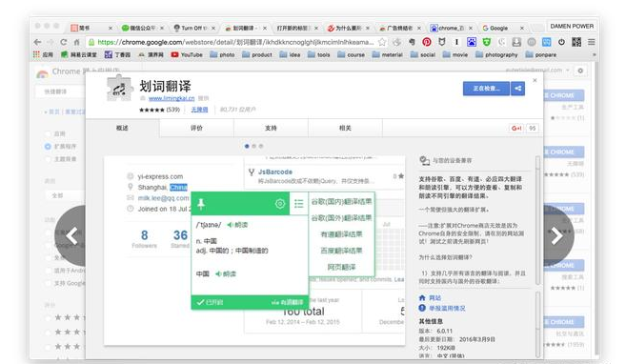Click the DAMEN POWER profile button
This screenshot has width=626, height=364.
[572, 26]
